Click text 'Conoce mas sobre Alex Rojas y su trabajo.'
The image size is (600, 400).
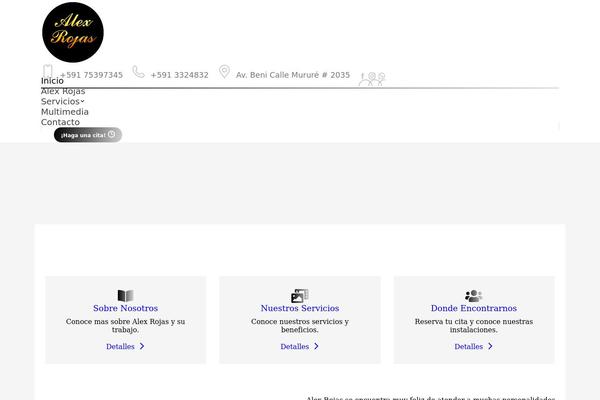[x=126, y=325]
